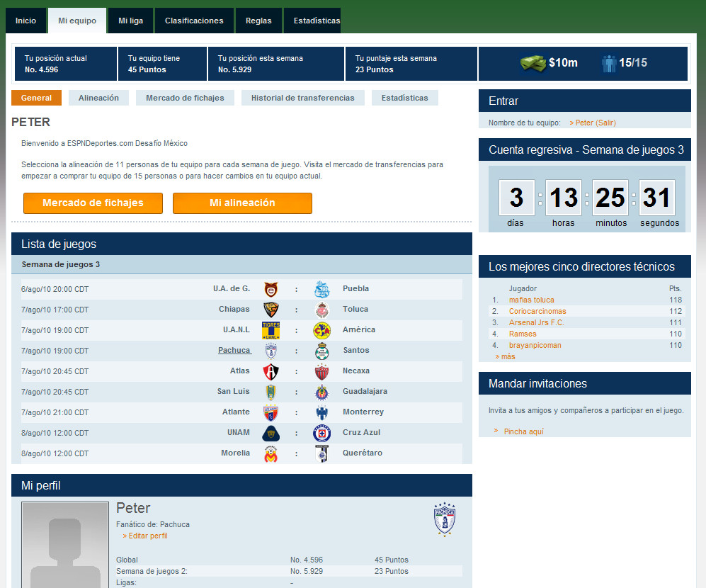Screen dimensions: 706x588
Task: Open Coriocarcinomas manager link
Action: click(537, 311)
